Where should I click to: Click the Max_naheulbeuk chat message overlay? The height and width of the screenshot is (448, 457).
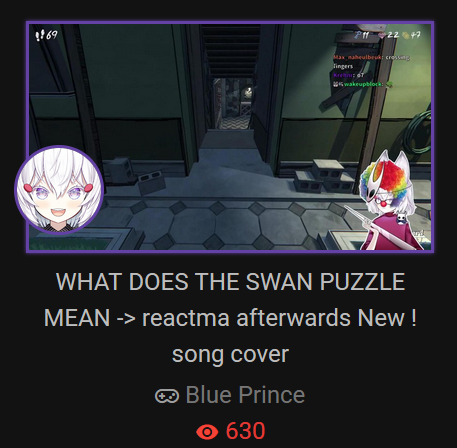click(371, 62)
